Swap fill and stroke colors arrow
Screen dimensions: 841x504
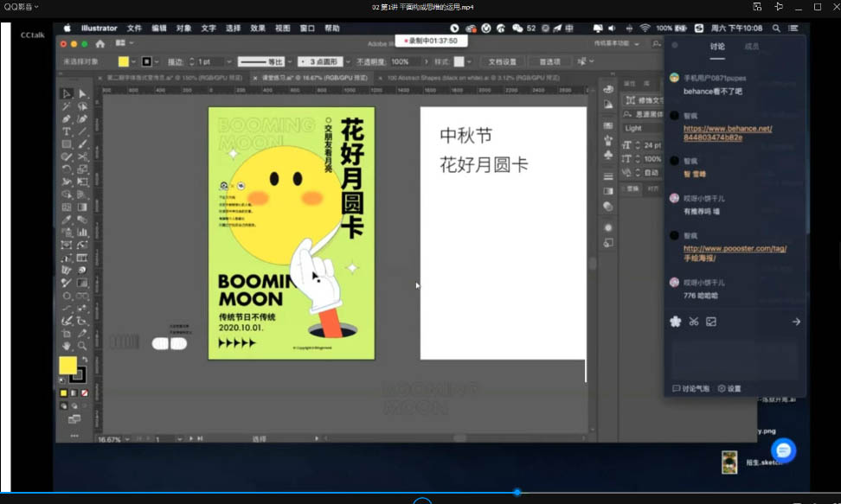point(85,360)
